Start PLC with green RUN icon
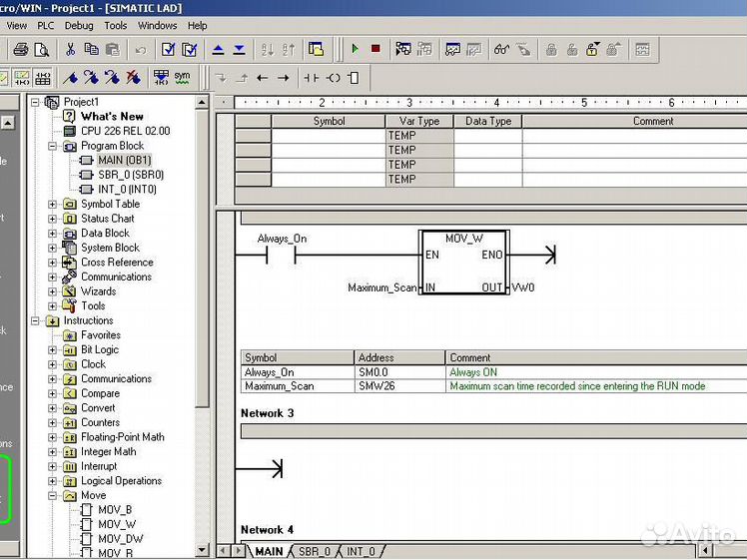This screenshot has height=560, width=747. [355, 49]
